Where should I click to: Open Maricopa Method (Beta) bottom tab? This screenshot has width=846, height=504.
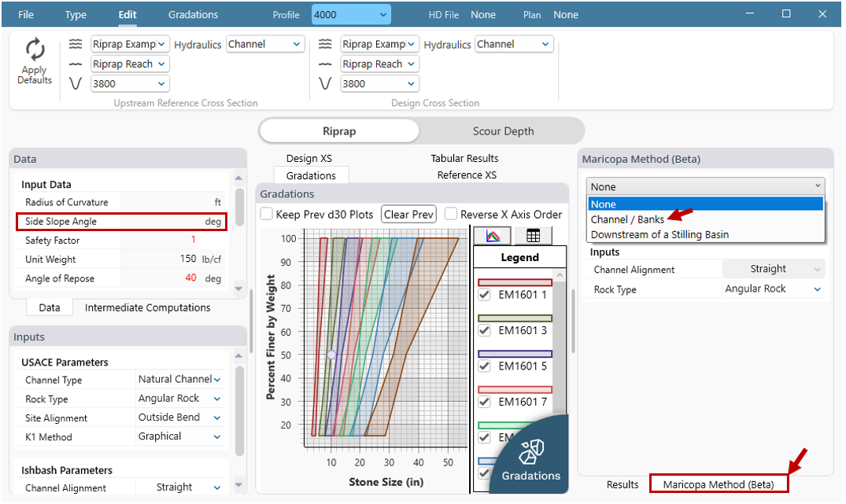718,484
